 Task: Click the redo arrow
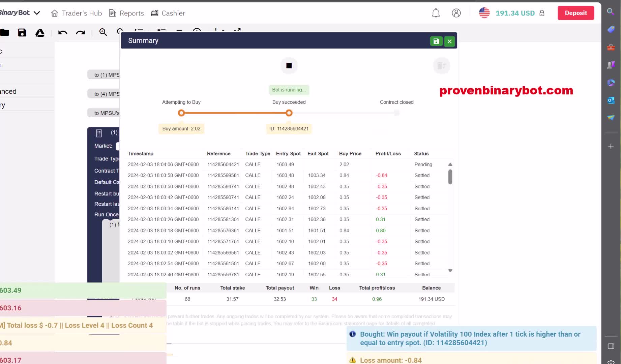80,33
